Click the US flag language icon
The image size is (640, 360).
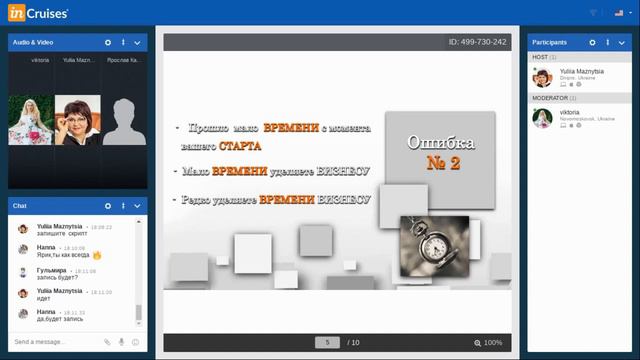click(x=619, y=13)
